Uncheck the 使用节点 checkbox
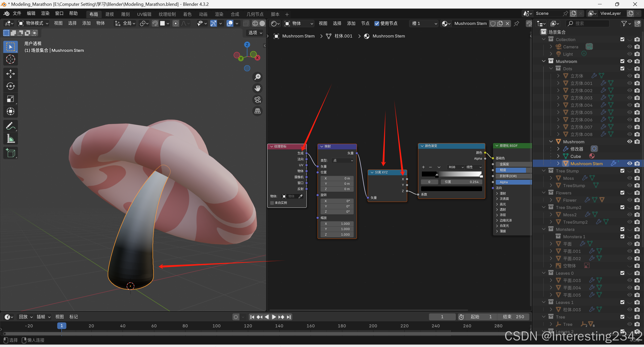Viewport: 644px width, 347px height. (x=377, y=23)
